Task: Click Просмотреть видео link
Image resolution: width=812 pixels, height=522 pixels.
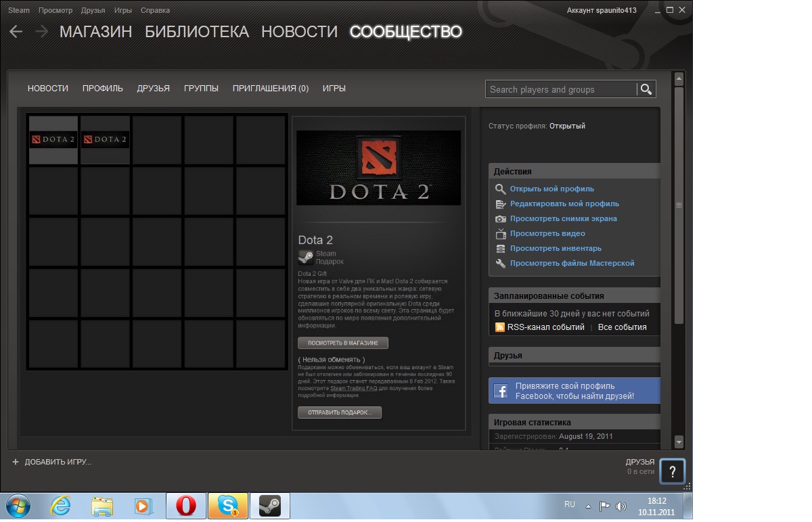Action: pos(547,234)
